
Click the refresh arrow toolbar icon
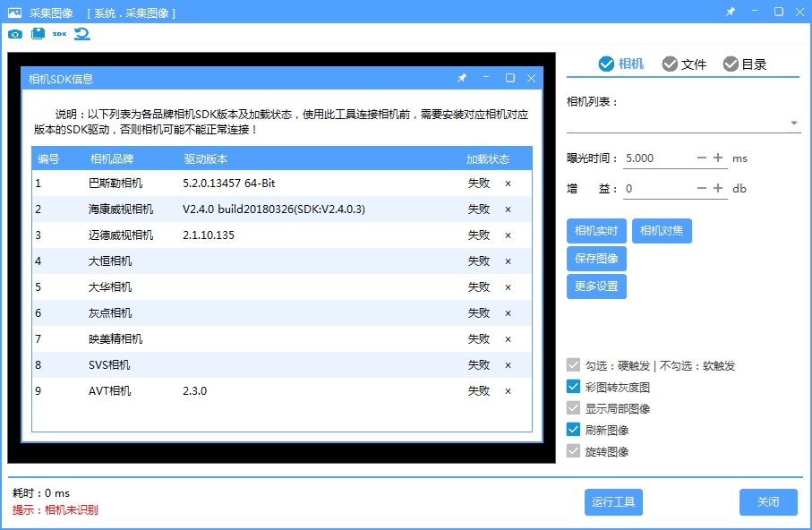pos(81,34)
